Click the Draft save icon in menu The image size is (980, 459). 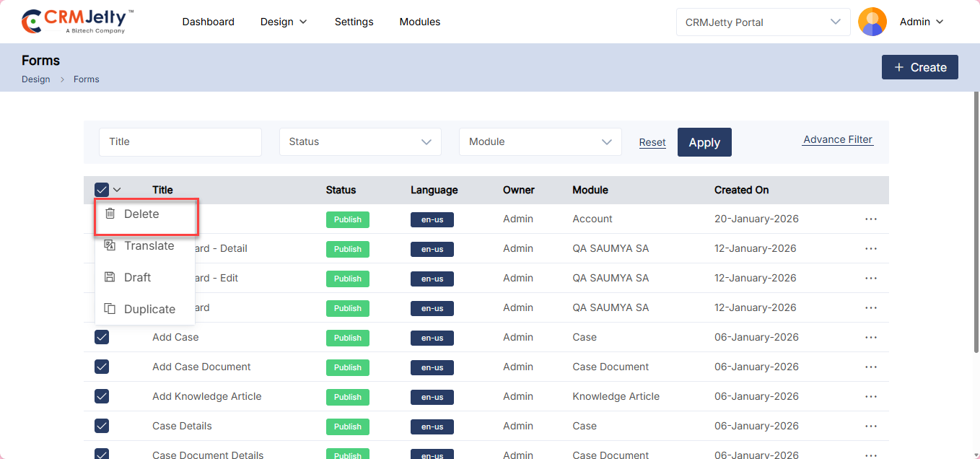[x=110, y=277]
